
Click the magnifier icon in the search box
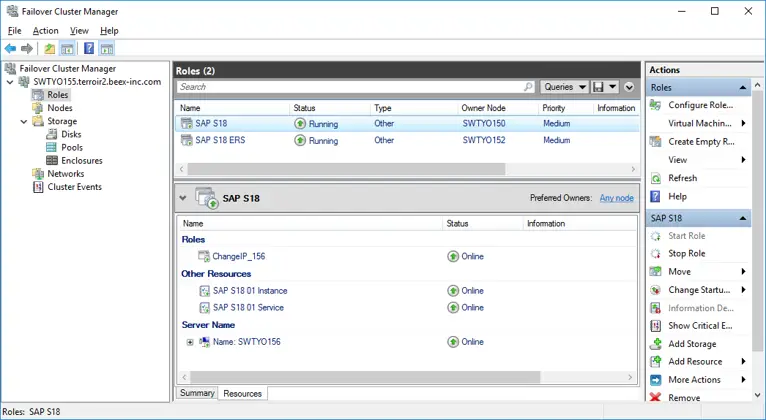point(528,87)
